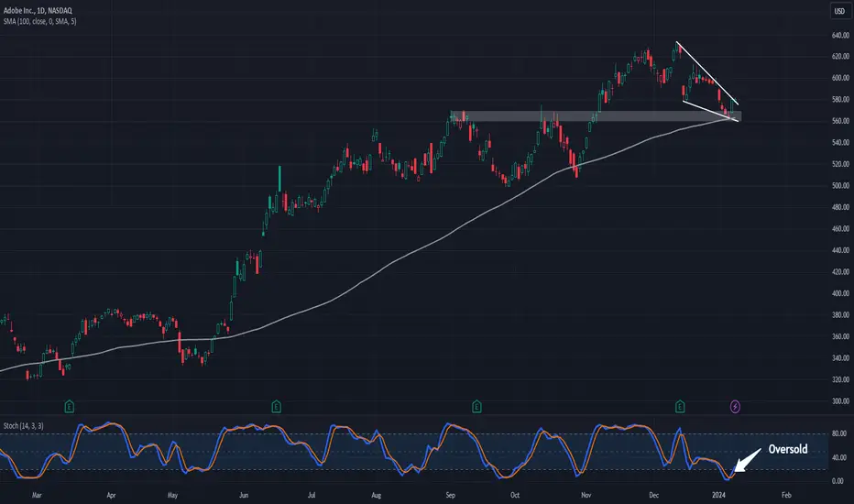Click the May label on time axis
854x504 pixels.
point(172,495)
